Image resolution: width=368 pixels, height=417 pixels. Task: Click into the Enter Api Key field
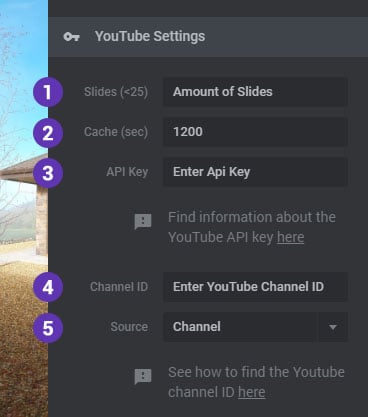[255, 172]
